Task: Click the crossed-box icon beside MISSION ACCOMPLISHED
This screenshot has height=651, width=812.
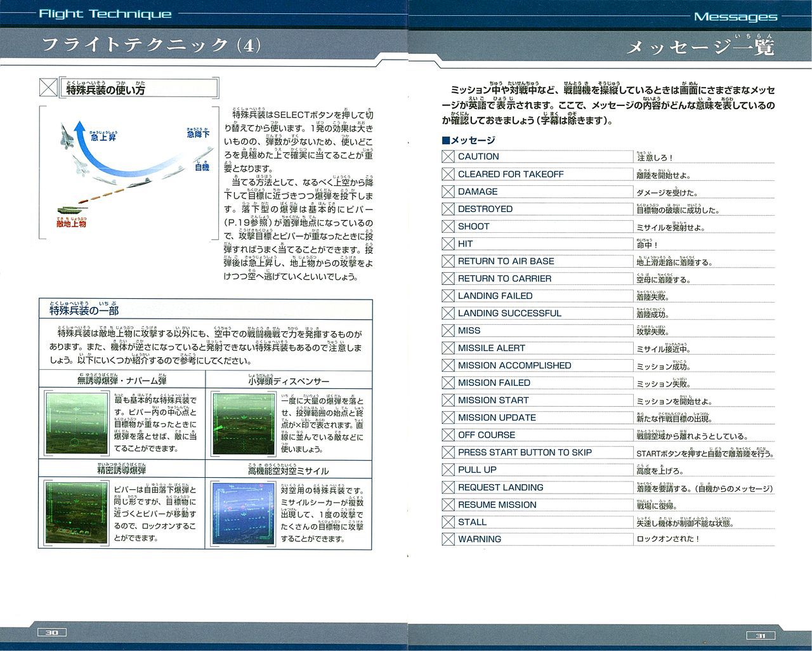Action: coord(448,365)
